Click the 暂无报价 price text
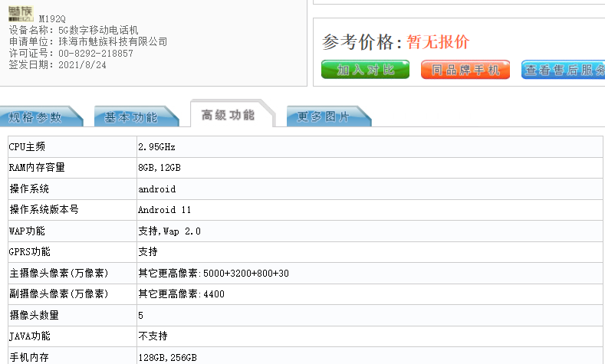The height and width of the screenshot is (364, 605). click(x=438, y=42)
